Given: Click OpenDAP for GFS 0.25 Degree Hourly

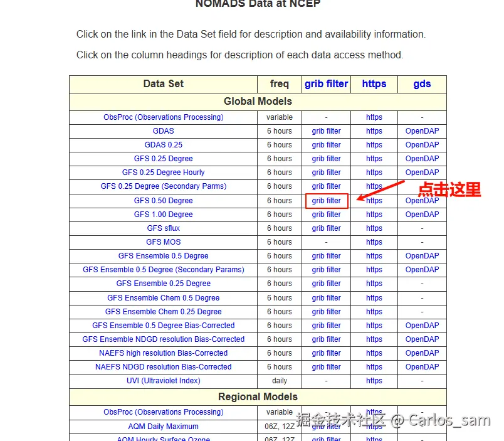Looking at the screenshot, I should pyautogui.click(x=422, y=173).
